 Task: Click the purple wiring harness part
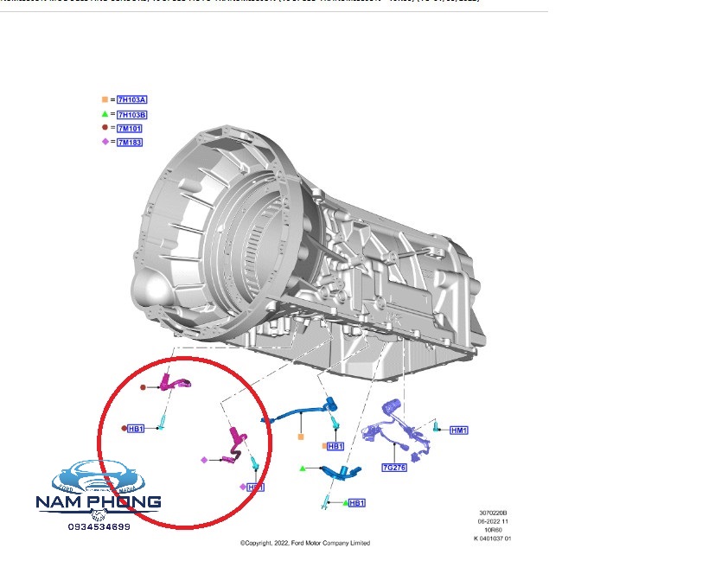click(396, 430)
